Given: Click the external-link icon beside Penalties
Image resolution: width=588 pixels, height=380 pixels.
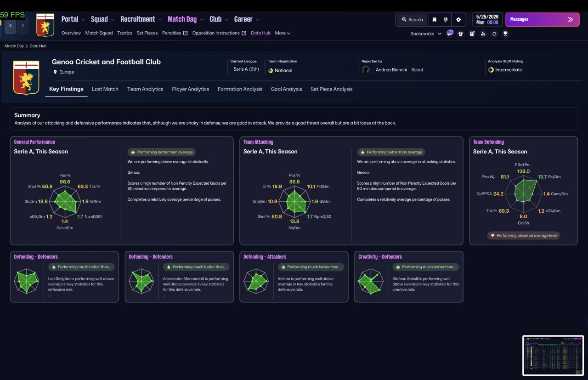Looking at the screenshot, I should coord(185,33).
